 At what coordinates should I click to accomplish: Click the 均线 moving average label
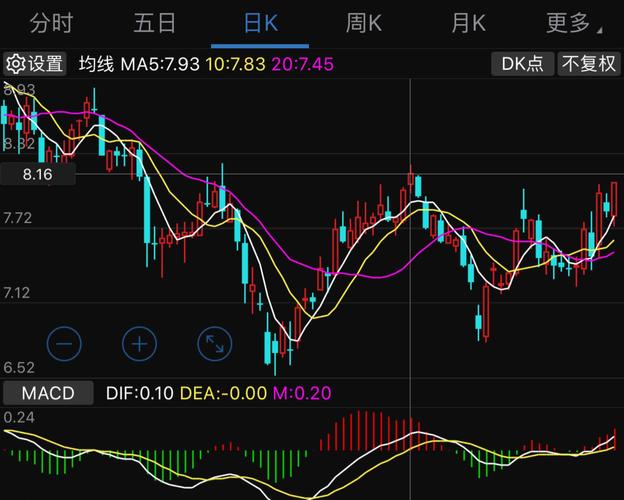click(96, 64)
